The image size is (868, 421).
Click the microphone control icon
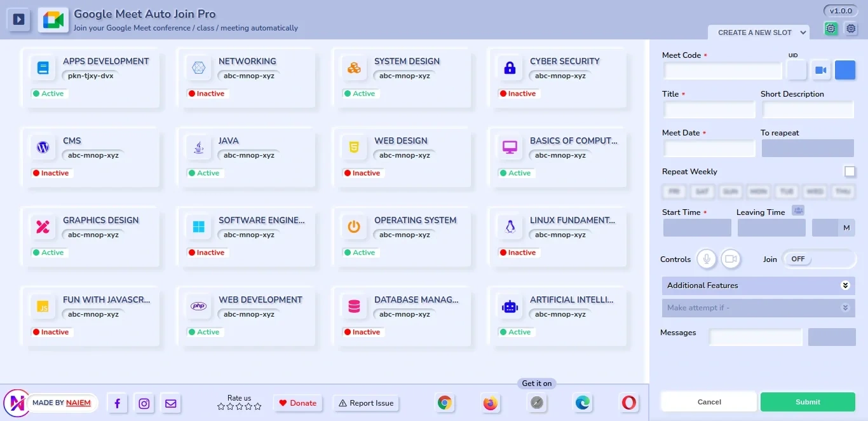point(707,259)
